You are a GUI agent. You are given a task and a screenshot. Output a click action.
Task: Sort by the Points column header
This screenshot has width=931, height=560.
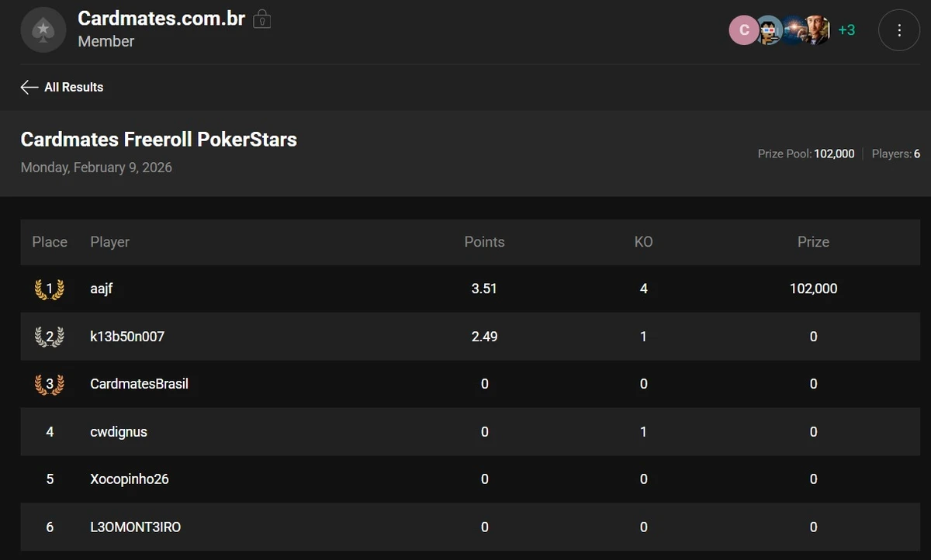484,242
